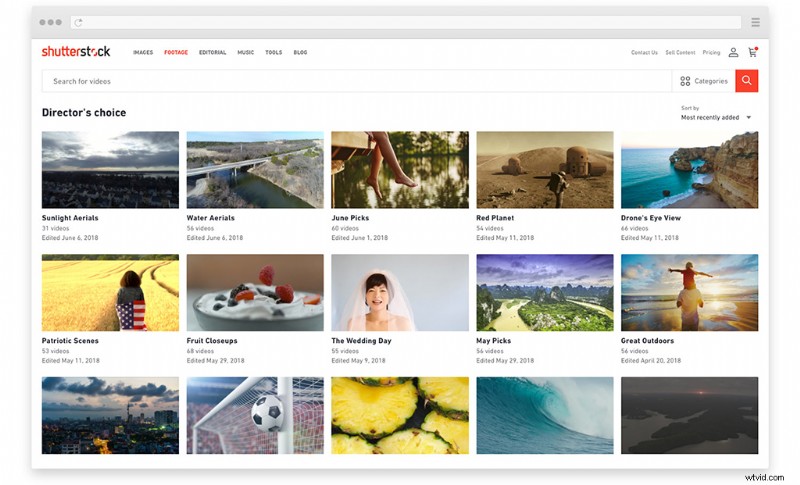Open the Fruit Closeups thumbnail
The width and height of the screenshot is (800, 485).
click(x=255, y=293)
